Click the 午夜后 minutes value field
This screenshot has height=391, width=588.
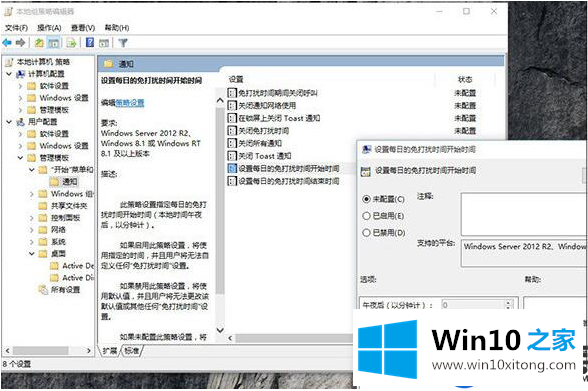[473, 304]
